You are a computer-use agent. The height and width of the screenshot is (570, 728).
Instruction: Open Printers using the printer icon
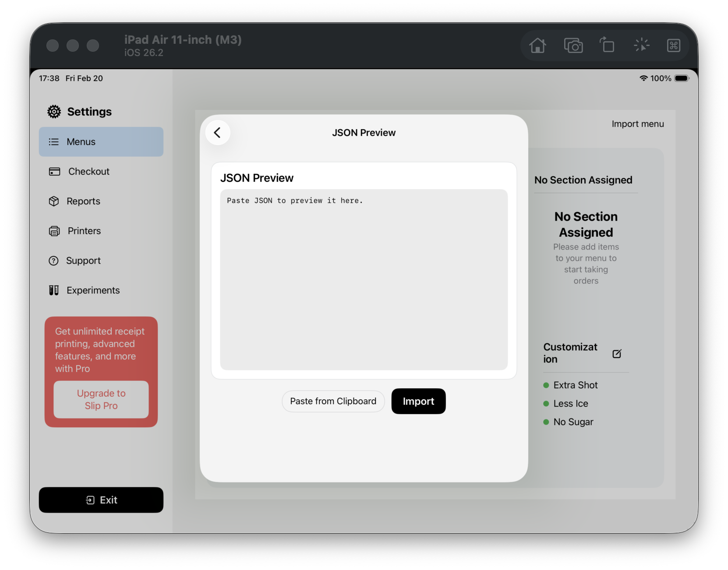[x=53, y=231]
